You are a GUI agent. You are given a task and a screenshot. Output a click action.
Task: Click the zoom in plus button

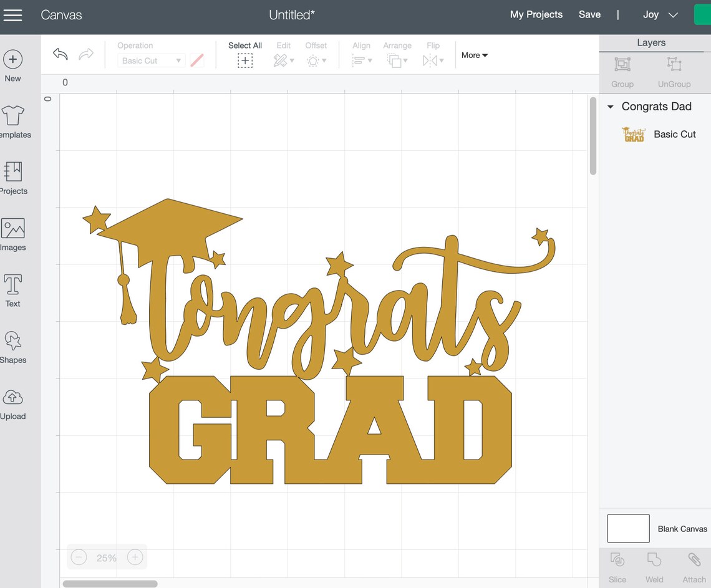[135, 557]
